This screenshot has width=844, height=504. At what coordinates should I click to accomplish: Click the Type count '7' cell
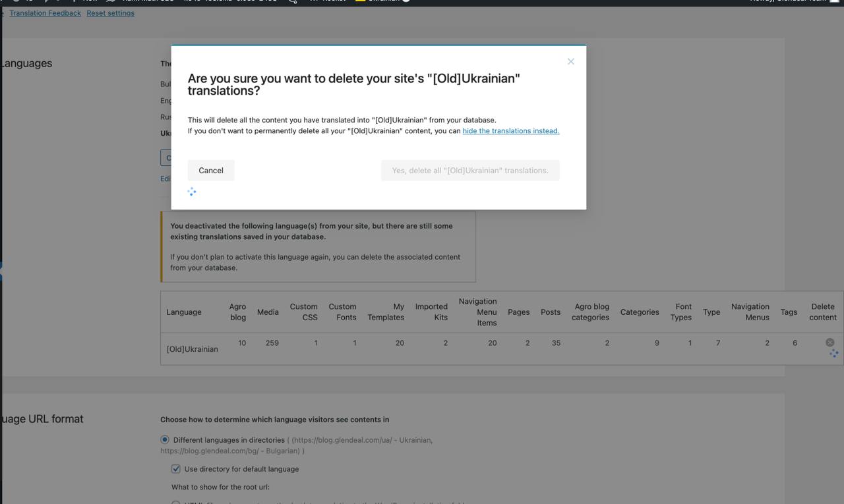(718, 343)
